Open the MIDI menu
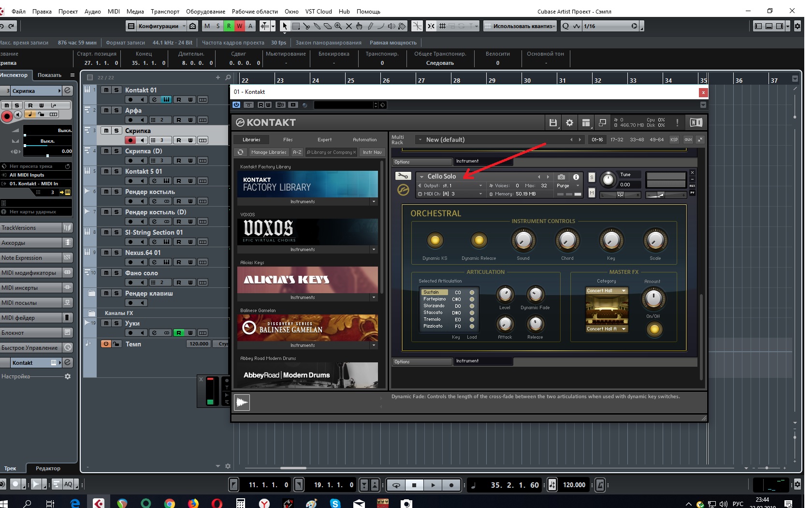 coord(114,11)
